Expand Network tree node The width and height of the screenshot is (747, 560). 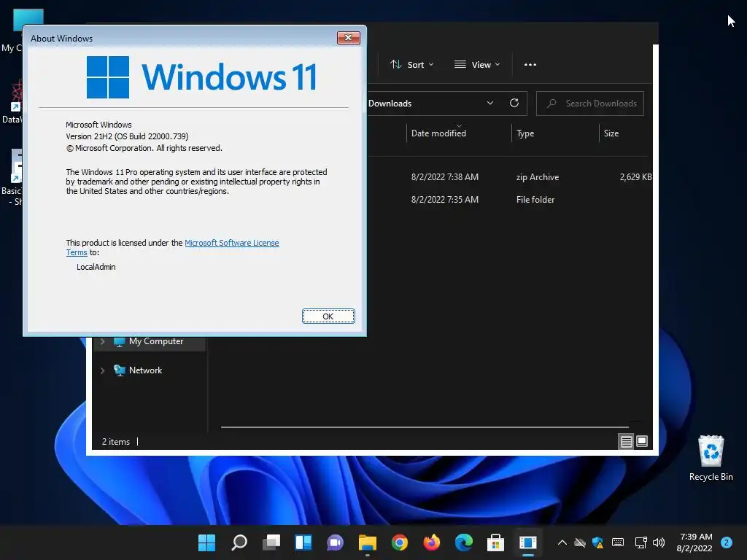(102, 370)
